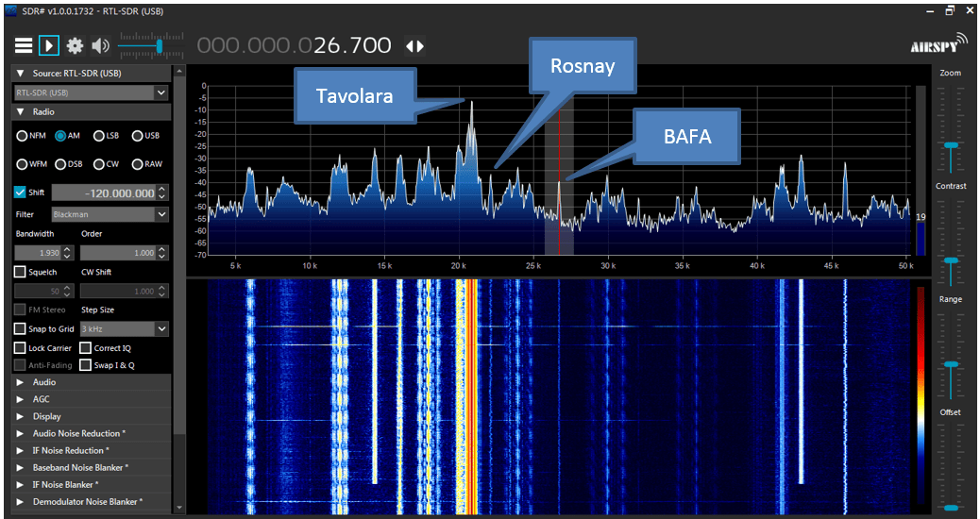Viewport: 980px width, 519px height.
Task: Adjust the Range slider
Action: click(x=951, y=363)
